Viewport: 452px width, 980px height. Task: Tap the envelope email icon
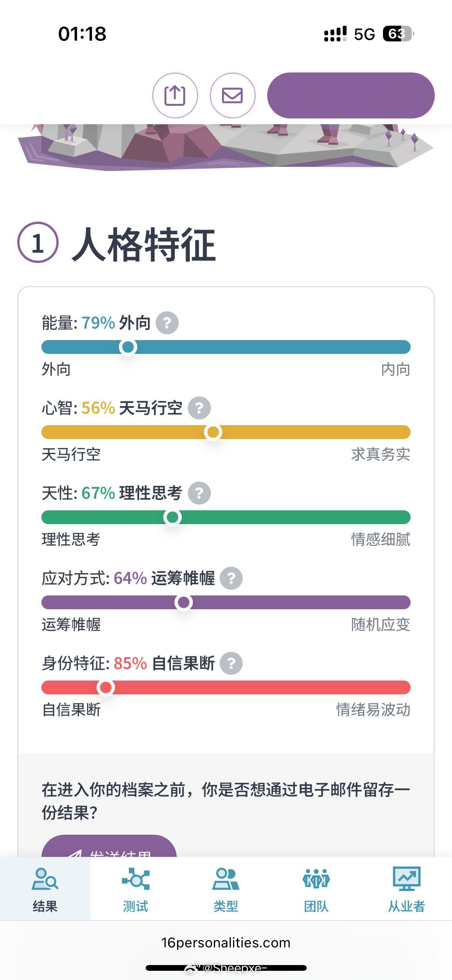click(x=232, y=95)
